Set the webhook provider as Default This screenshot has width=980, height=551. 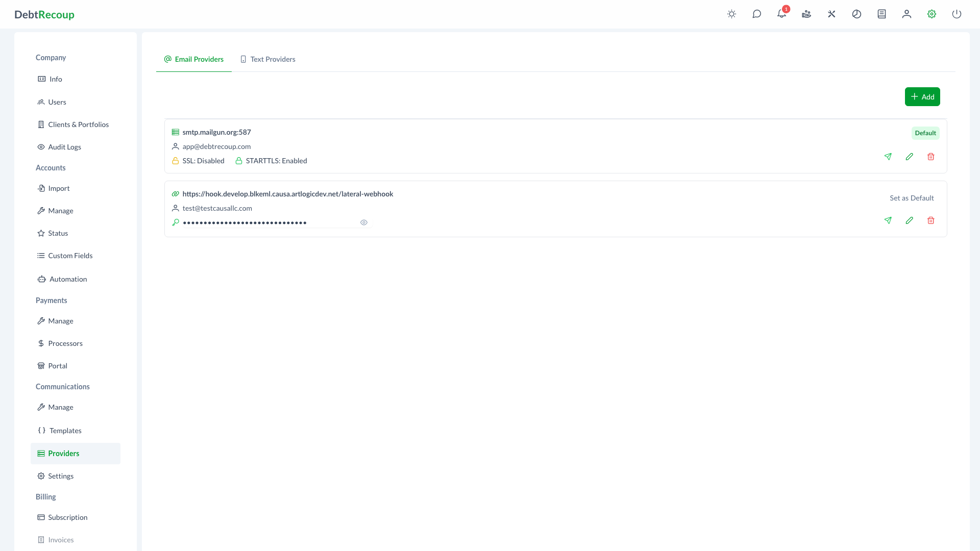tap(912, 198)
